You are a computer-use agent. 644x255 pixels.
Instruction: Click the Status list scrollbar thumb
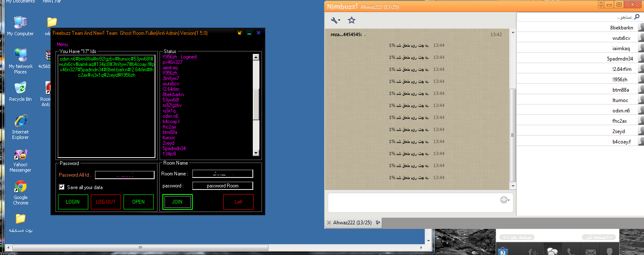(256, 104)
